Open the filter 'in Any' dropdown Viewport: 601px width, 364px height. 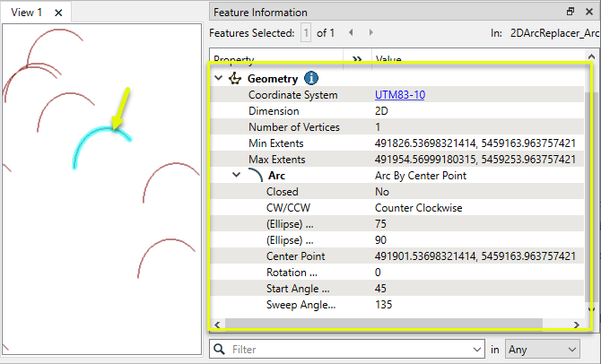(543, 348)
